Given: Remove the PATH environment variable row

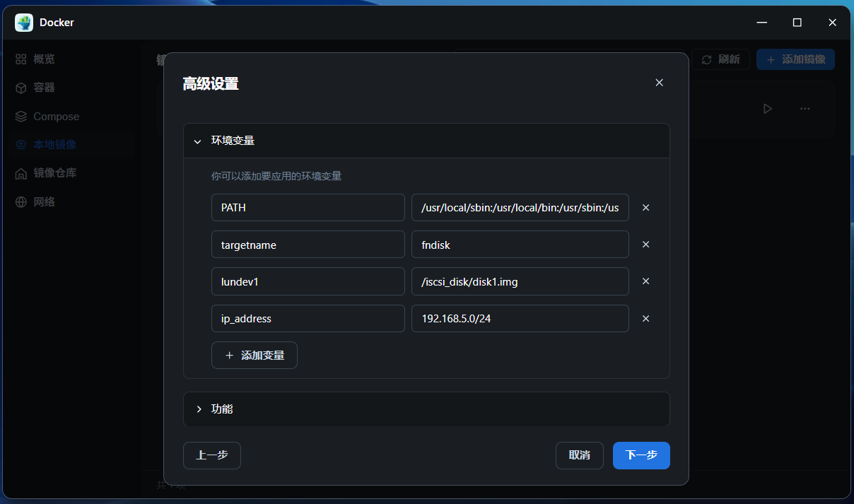Looking at the screenshot, I should [x=645, y=208].
